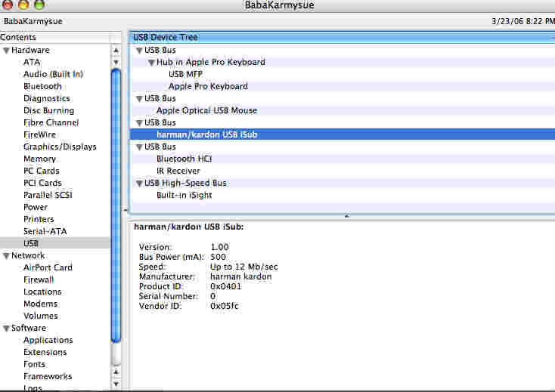Select Volumes under Network
This screenshot has height=392, width=555.
point(41,316)
